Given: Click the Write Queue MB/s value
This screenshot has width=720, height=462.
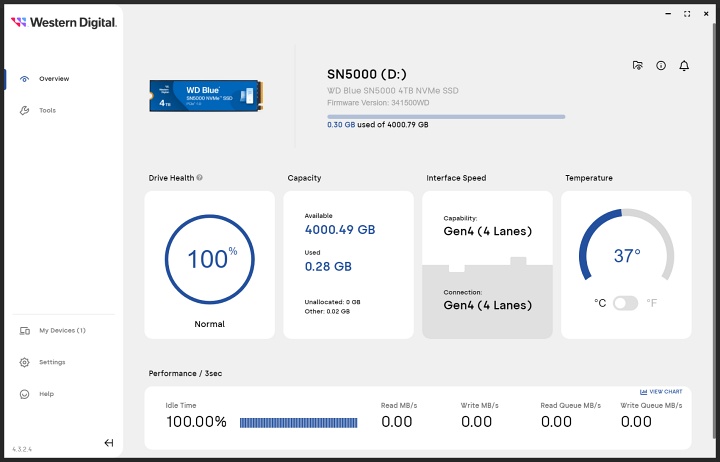Looking at the screenshot, I should tap(636, 422).
